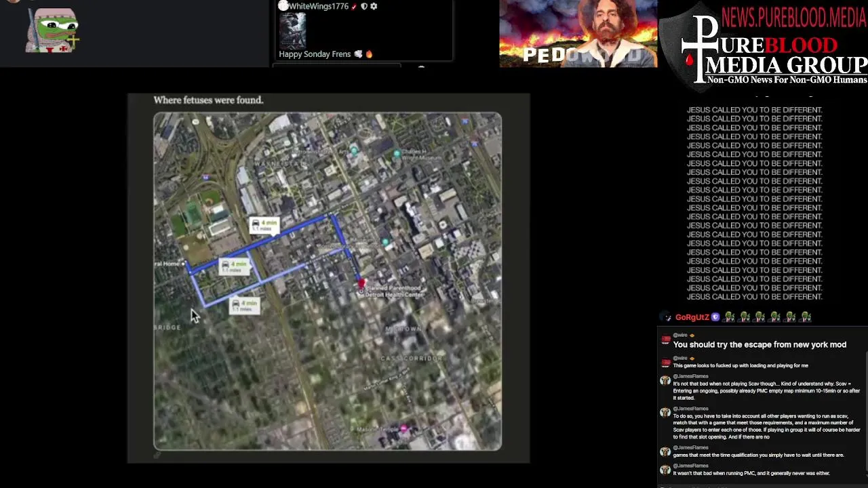The height and width of the screenshot is (488, 868).
Task: Click the 'CASS CORRIDOR' map label
Action: click(412, 358)
